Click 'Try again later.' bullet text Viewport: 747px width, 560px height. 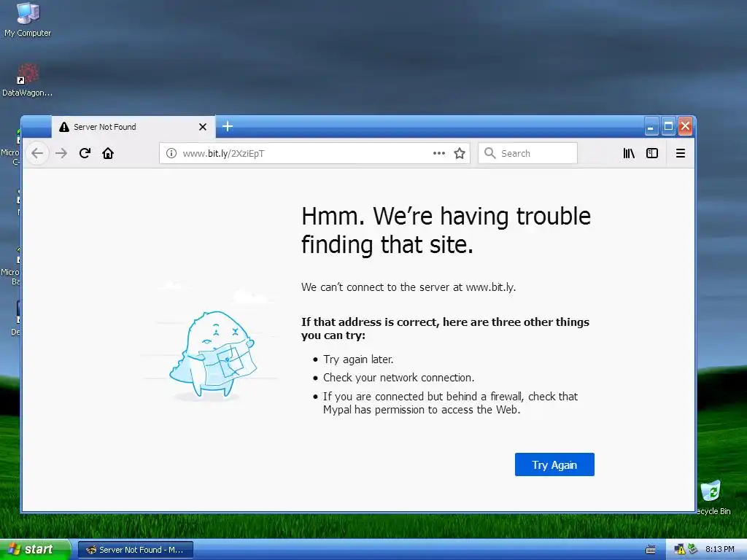click(358, 359)
